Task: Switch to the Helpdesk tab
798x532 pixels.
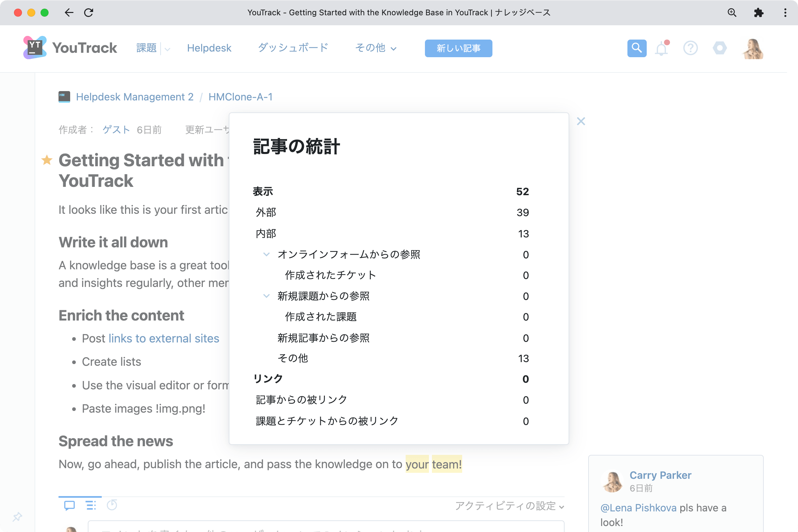Action: [x=209, y=48]
